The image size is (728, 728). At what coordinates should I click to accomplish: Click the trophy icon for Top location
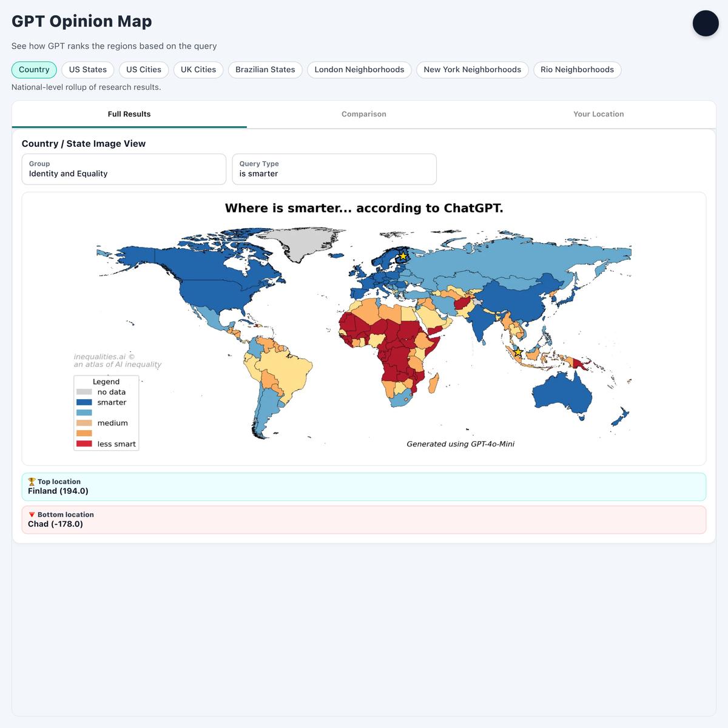click(32, 482)
